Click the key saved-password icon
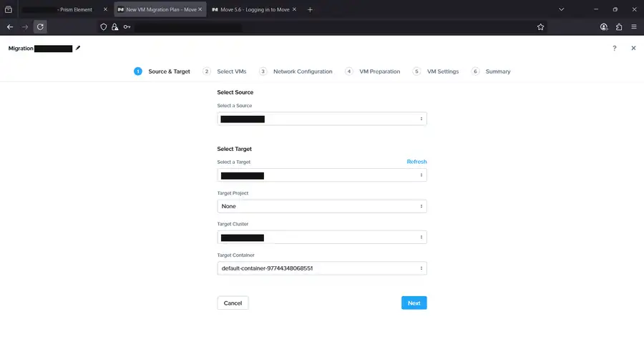Viewport: 644px width, 342px height. tap(127, 26)
